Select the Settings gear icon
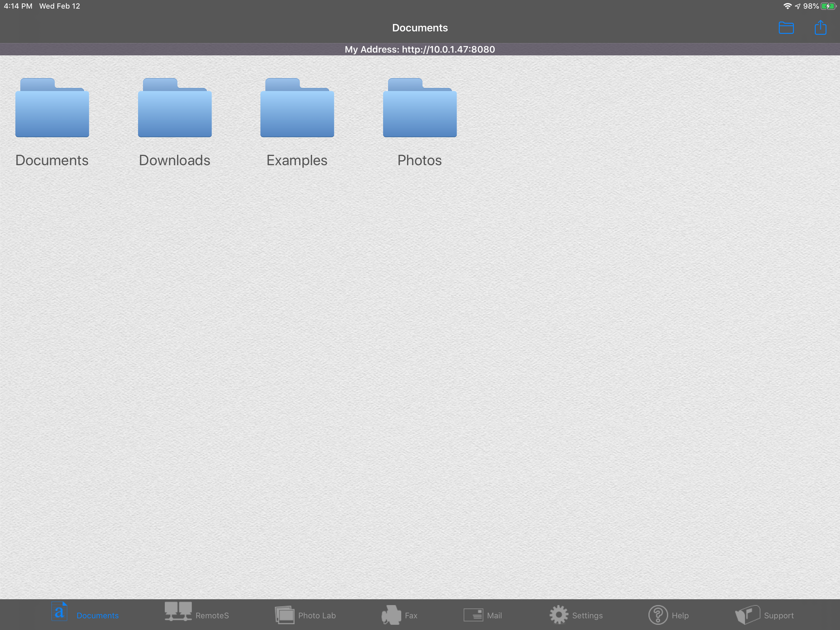The width and height of the screenshot is (840, 630). point(559,615)
